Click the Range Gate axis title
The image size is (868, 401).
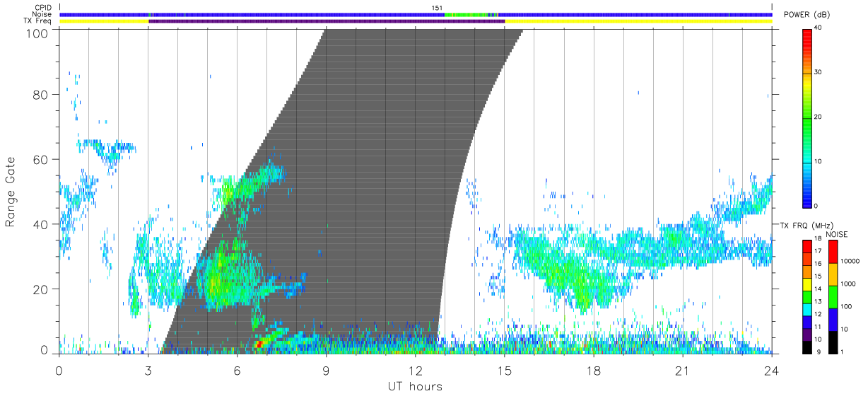11,191
